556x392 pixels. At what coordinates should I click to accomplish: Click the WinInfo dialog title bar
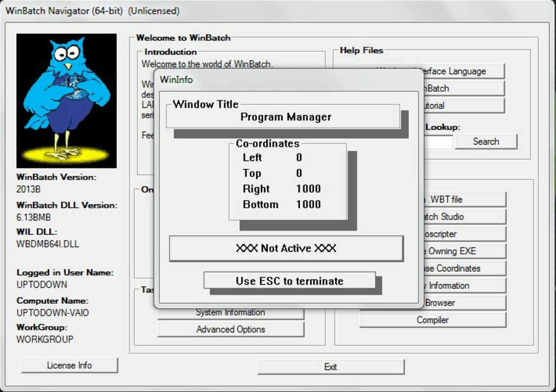pos(288,79)
